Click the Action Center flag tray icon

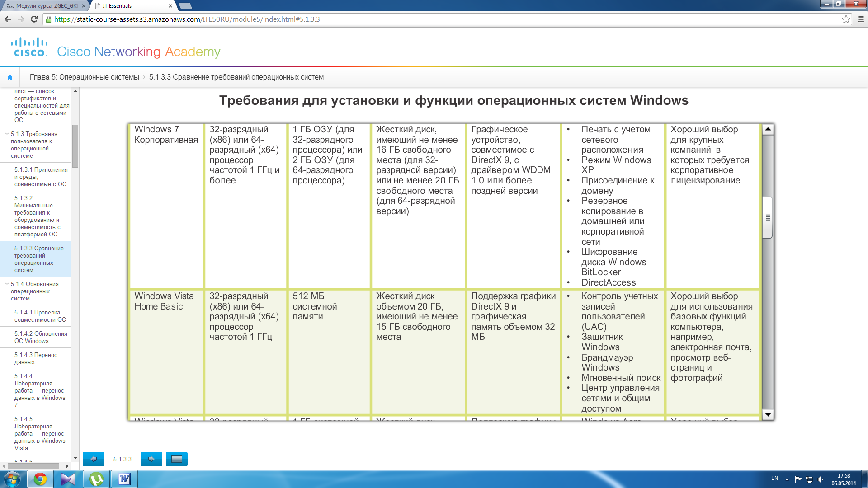pos(798,479)
